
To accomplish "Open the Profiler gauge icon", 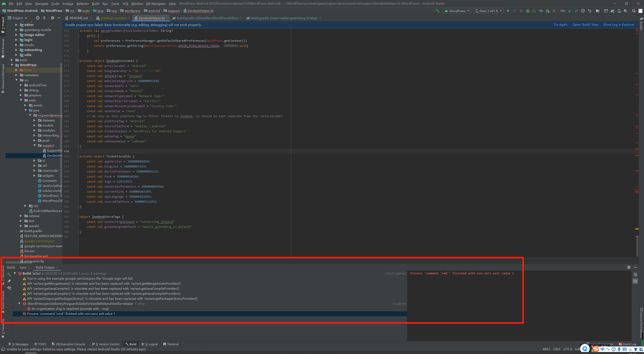I will (x=541, y=11).
